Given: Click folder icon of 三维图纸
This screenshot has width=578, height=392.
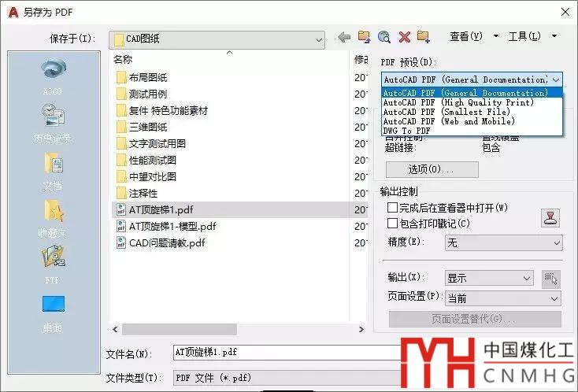Looking at the screenshot, I should 121,127.
